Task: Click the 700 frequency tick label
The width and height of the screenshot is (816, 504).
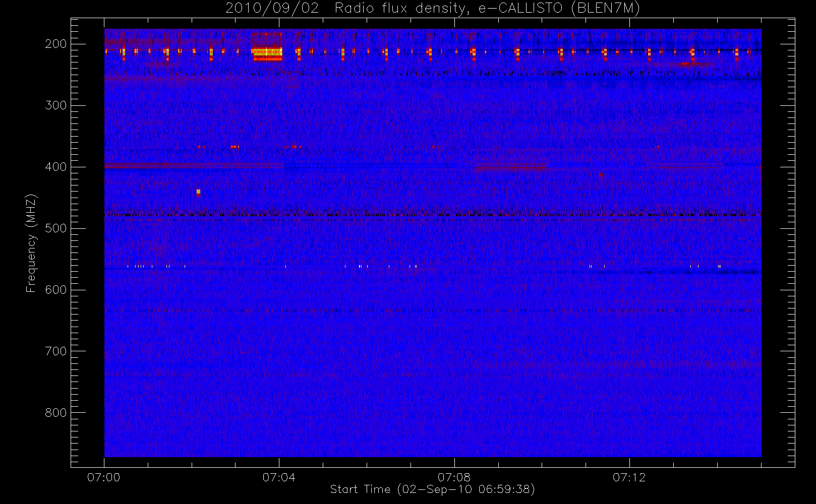Action: [x=56, y=351]
